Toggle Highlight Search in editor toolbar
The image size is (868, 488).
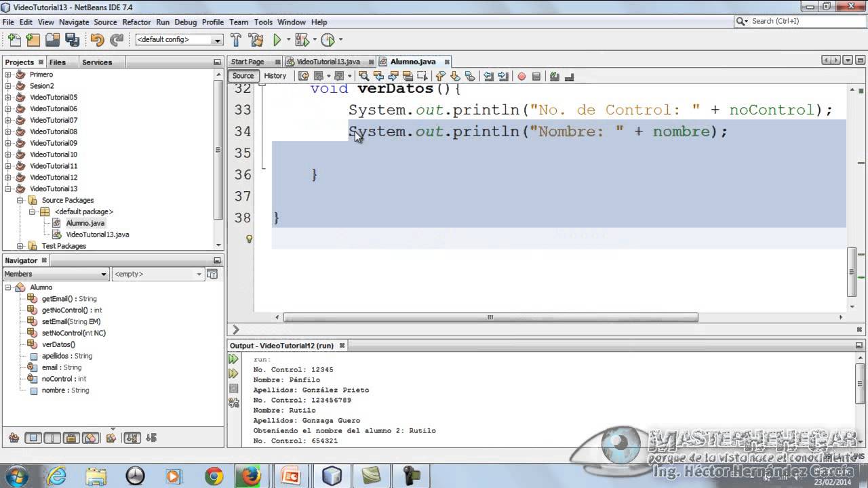click(x=408, y=76)
